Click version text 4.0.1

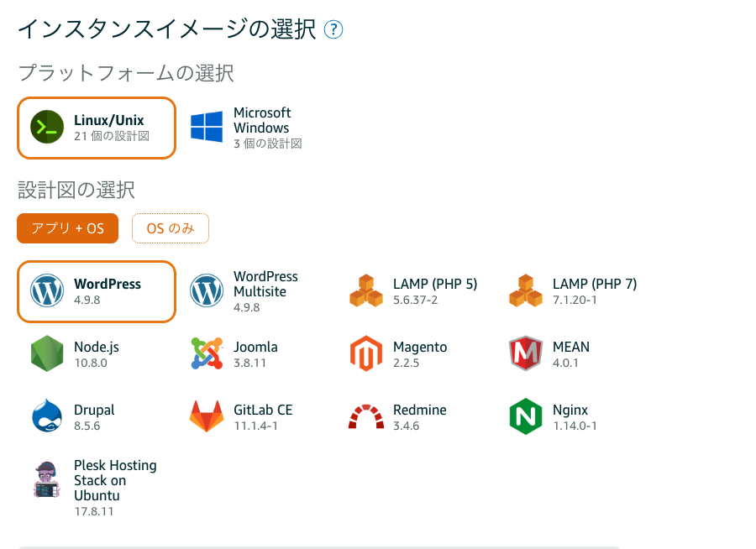pos(565,363)
